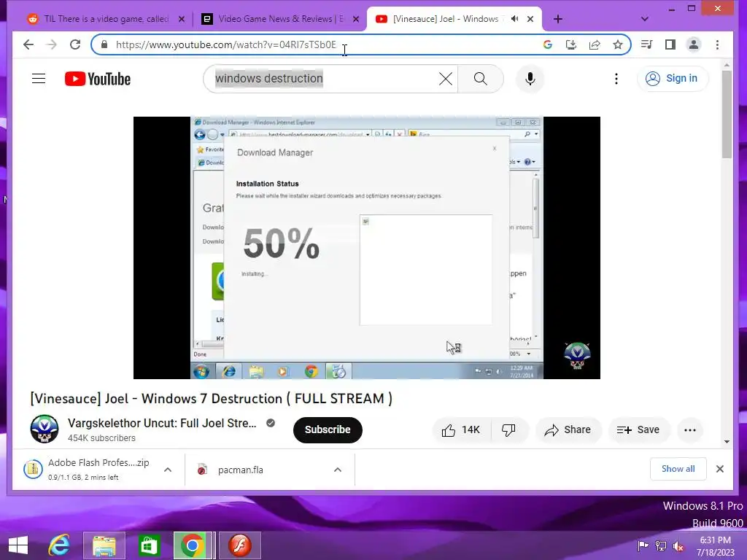Share this page via address bar icon
747x560 pixels.
point(595,44)
